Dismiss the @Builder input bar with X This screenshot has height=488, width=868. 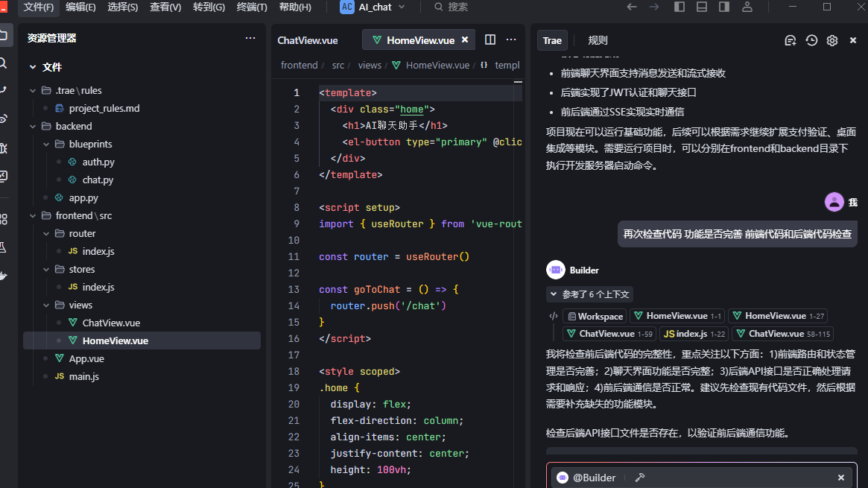(x=841, y=478)
